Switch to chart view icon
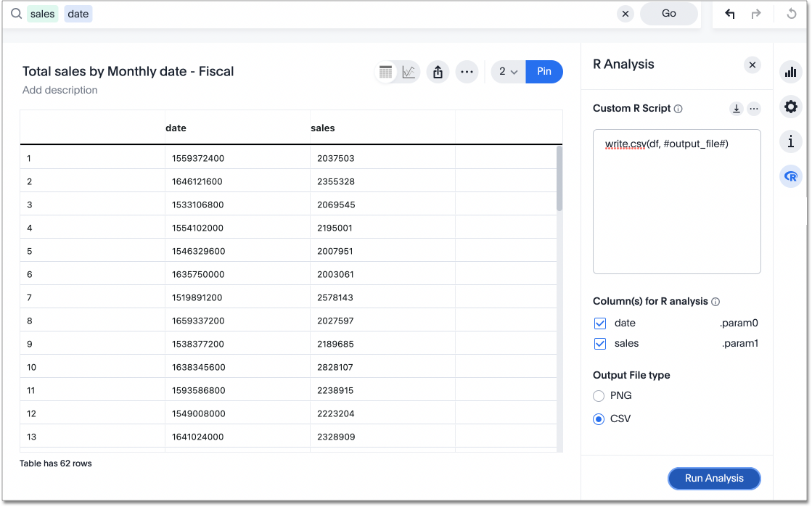The image size is (812, 507). coord(409,72)
